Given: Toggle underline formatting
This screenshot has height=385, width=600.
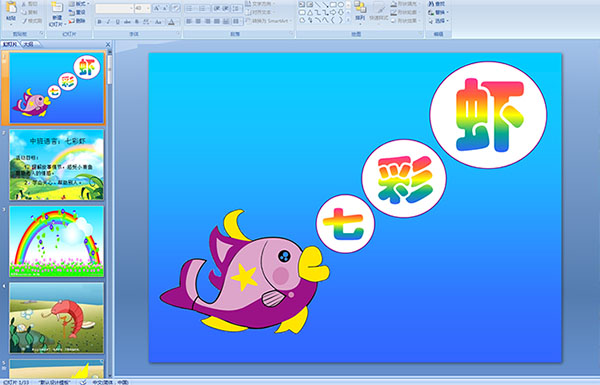Looking at the screenshot, I should pos(118,22).
